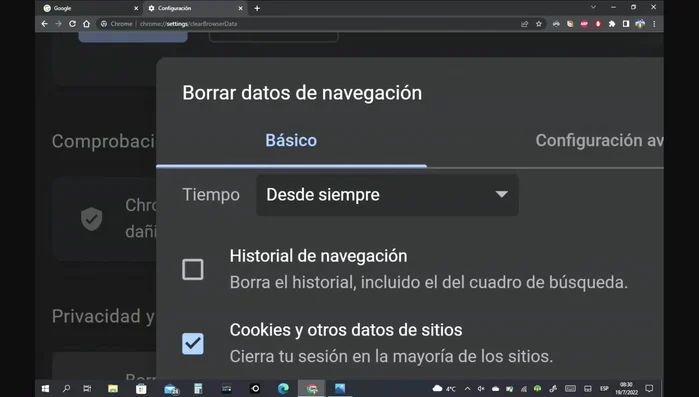This screenshot has width=699, height=397.
Task: Open Windows taskbar search
Action: pyautogui.click(x=66, y=389)
